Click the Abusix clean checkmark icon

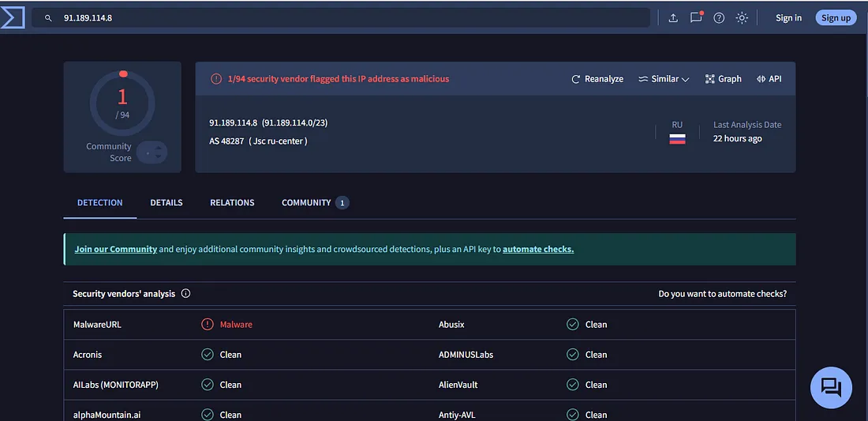(573, 325)
